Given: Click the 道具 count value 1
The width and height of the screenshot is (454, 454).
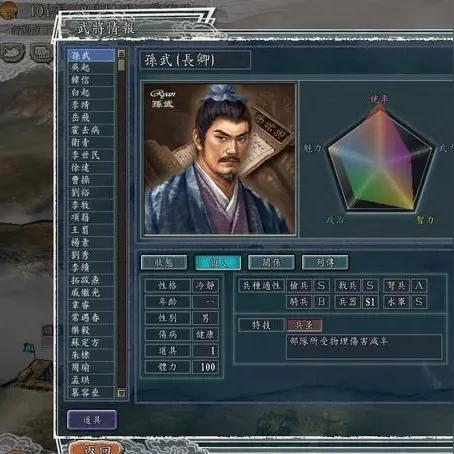Looking at the screenshot, I should pyautogui.click(x=205, y=351).
